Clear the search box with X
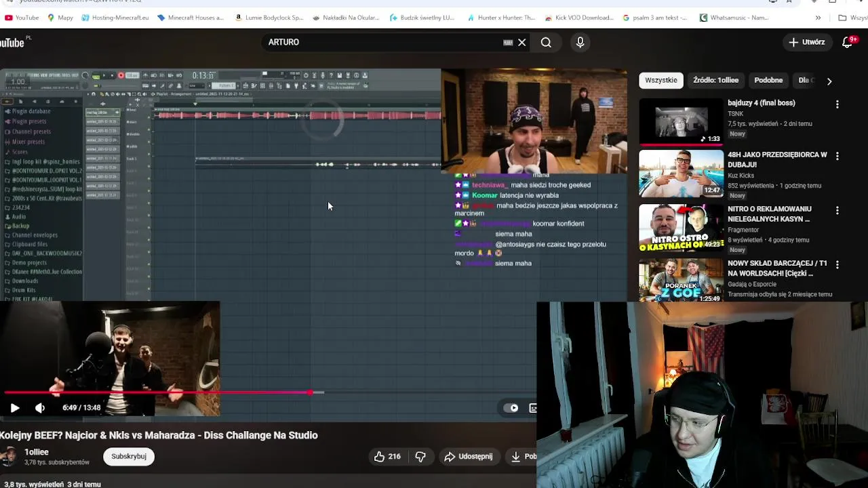 [522, 42]
